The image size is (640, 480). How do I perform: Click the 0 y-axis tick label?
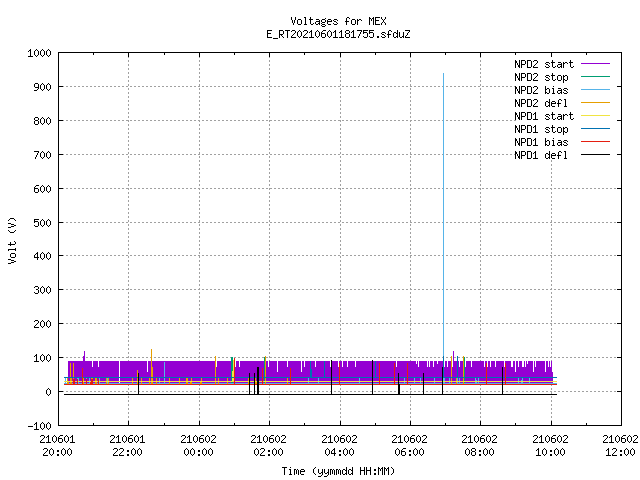click(x=49, y=392)
